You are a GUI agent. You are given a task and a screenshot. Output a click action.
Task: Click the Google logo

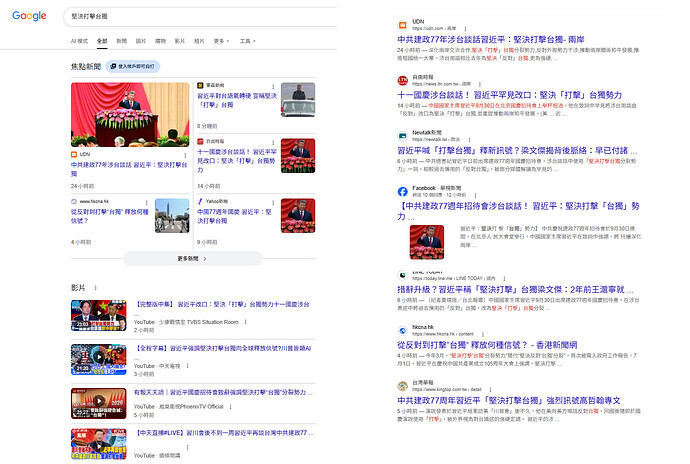coord(29,16)
